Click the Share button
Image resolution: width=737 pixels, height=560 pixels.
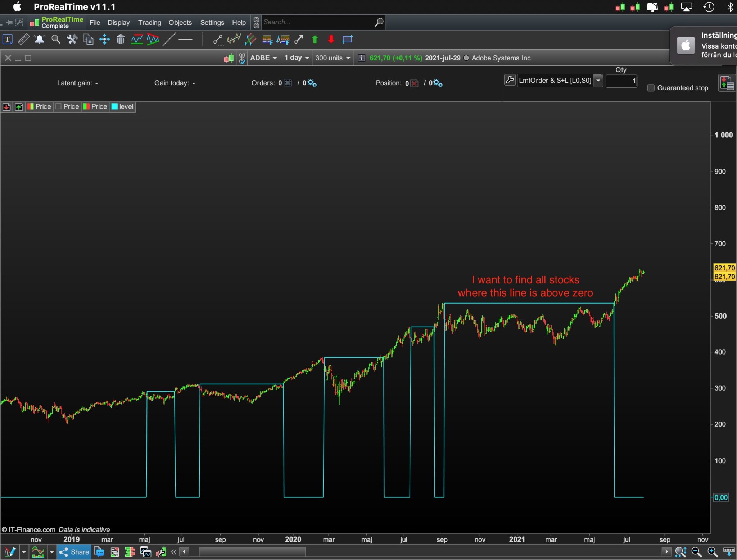[74, 552]
